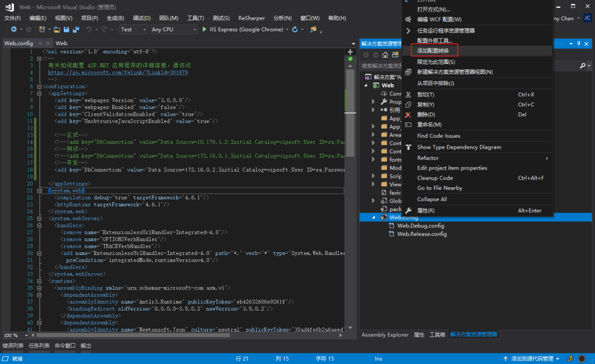Screen dimensions: 595x364
Task: Click the green check analysis indicator in editor
Action: coord(350,59)
